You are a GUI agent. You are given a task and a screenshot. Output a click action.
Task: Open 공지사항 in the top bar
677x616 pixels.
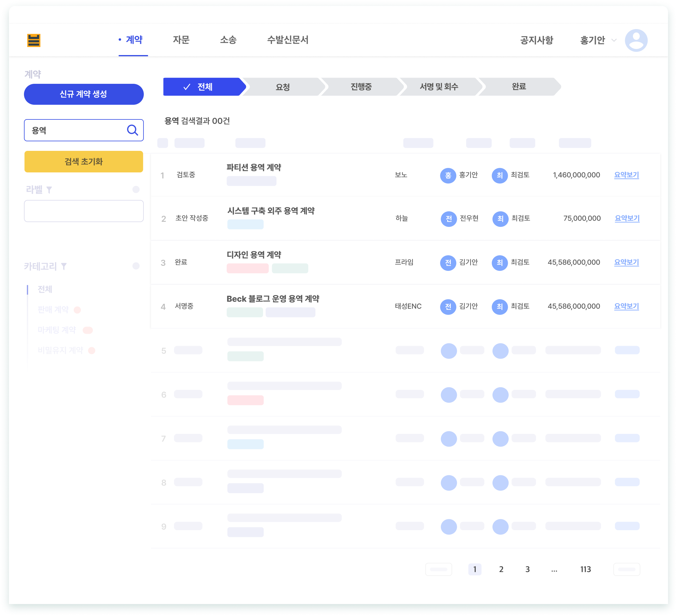pyautogui.click(x=536, y=40)
